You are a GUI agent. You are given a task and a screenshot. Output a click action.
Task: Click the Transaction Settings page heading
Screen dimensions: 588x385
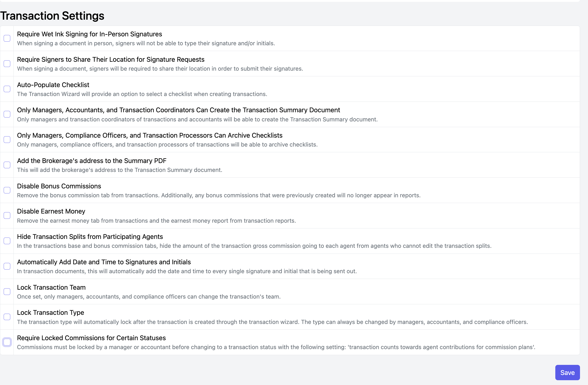[52, 16]
